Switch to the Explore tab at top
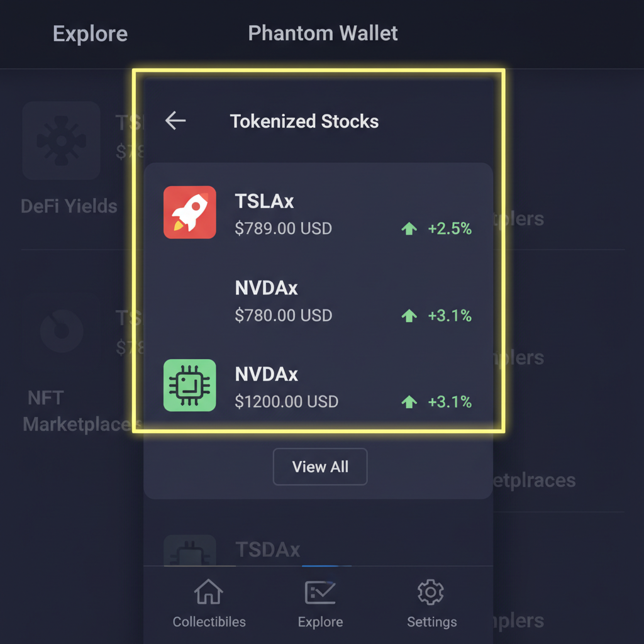644x644 pixels. click(x=89, y=33)
